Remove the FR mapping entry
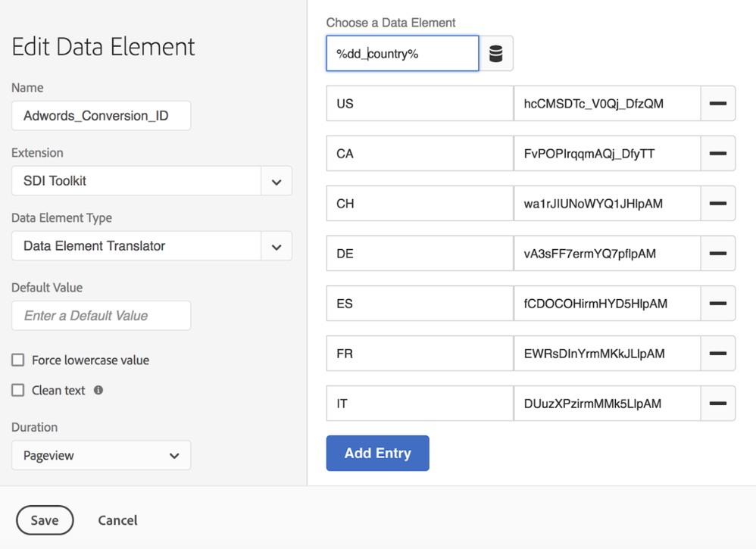Viewport: 756px width, 549px height. (717, 354)
